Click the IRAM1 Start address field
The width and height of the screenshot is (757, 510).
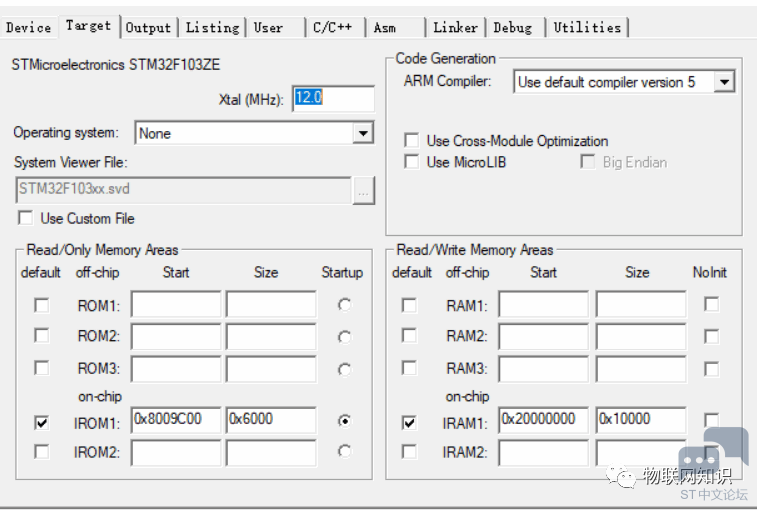(544, 420)
